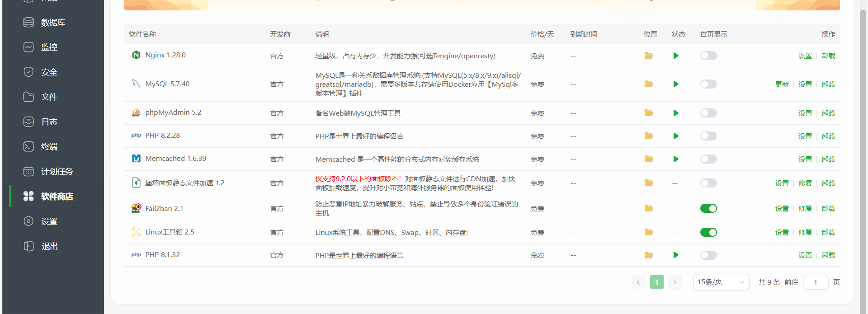The width and height of the screenshot is (868, 314).
Task: Click 修复 link for 堡塔面板静态文件加速
Action: click(x=805, y=183)
